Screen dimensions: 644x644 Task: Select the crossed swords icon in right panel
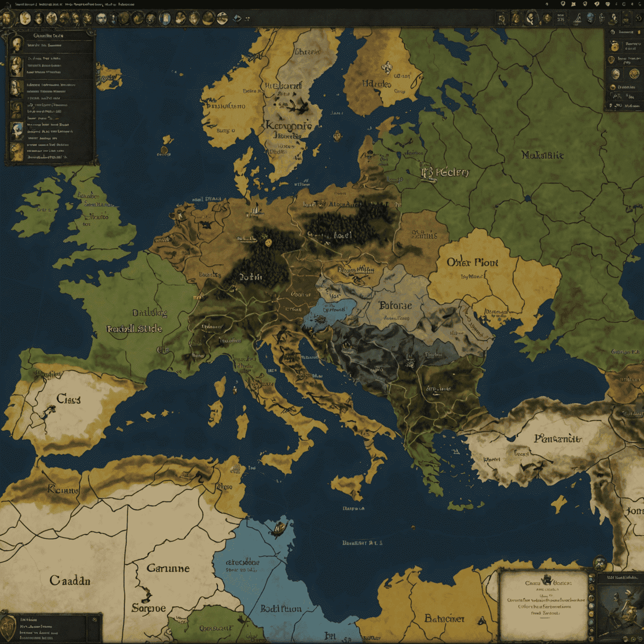(617, 96)
